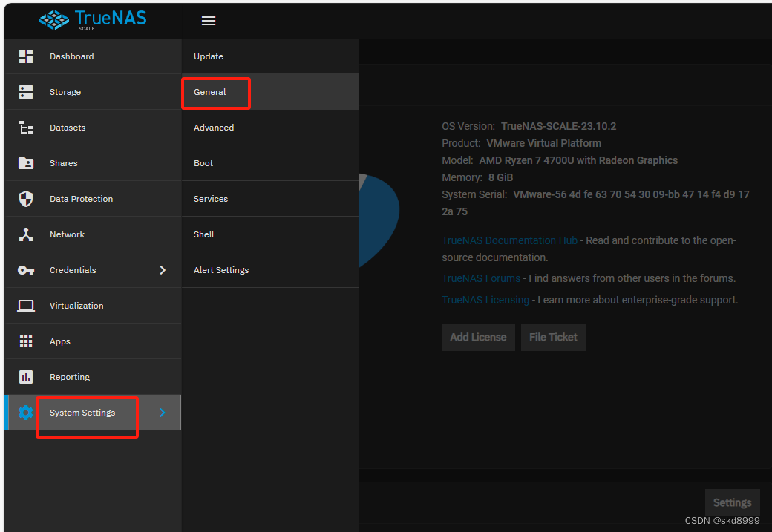This screenshot has width=772, height=532.
Task: Select System Settings in the sidebar
Action: click(x=93, y=413)
